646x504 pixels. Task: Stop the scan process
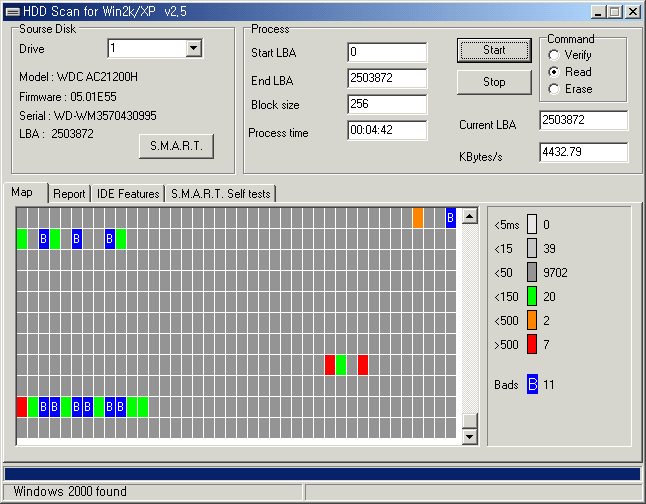pos(494,82)
